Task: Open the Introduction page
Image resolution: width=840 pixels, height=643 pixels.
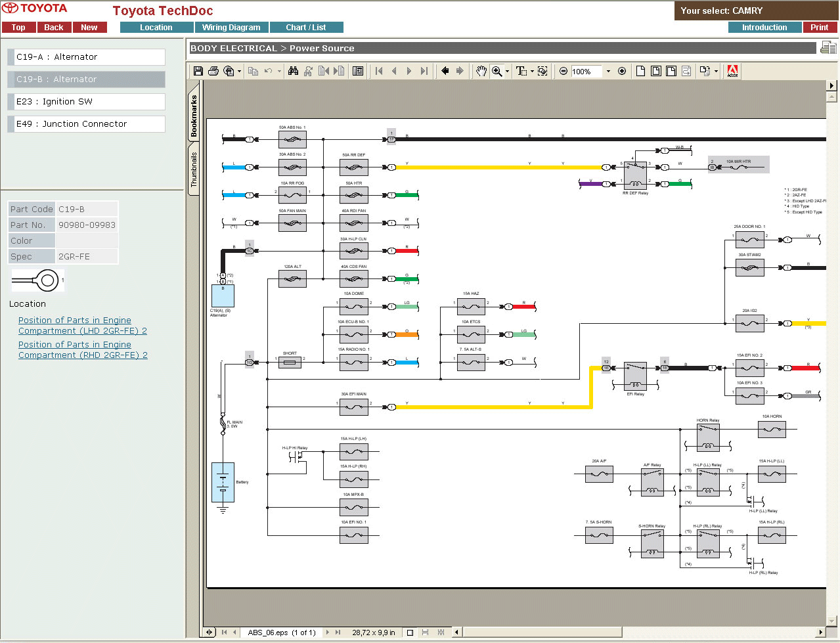Action: point(764,28)
